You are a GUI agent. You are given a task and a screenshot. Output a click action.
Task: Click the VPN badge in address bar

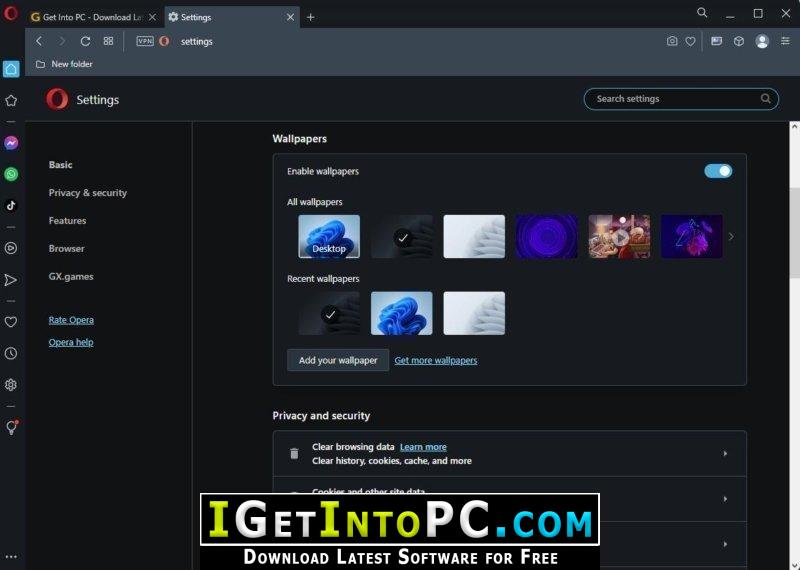pos(145,41)
